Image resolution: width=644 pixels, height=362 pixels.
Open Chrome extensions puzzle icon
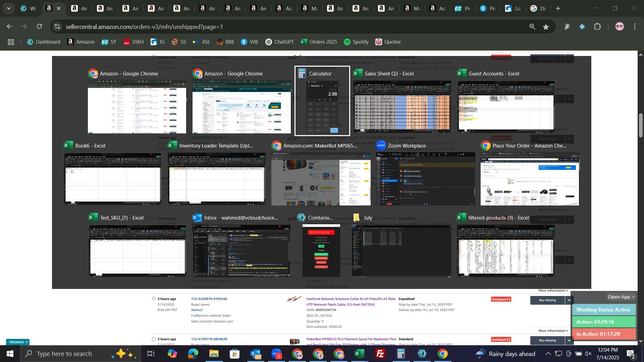[597, 26]
